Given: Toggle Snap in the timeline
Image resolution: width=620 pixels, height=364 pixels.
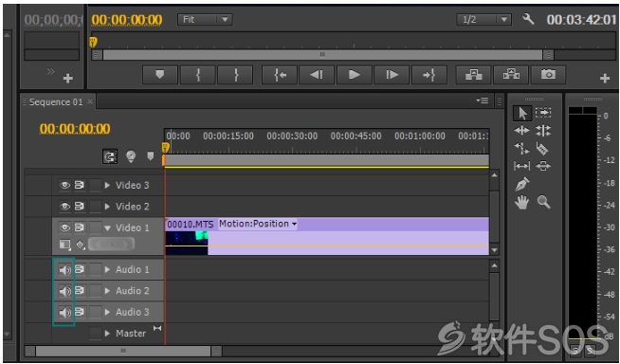Looking at the screenshot, I should click(110, 156).
